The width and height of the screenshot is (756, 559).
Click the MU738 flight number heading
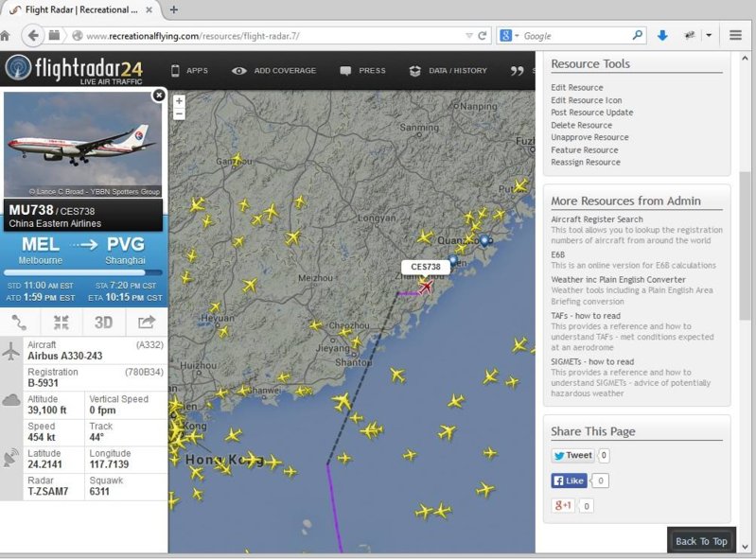click(x=31, y=210)
